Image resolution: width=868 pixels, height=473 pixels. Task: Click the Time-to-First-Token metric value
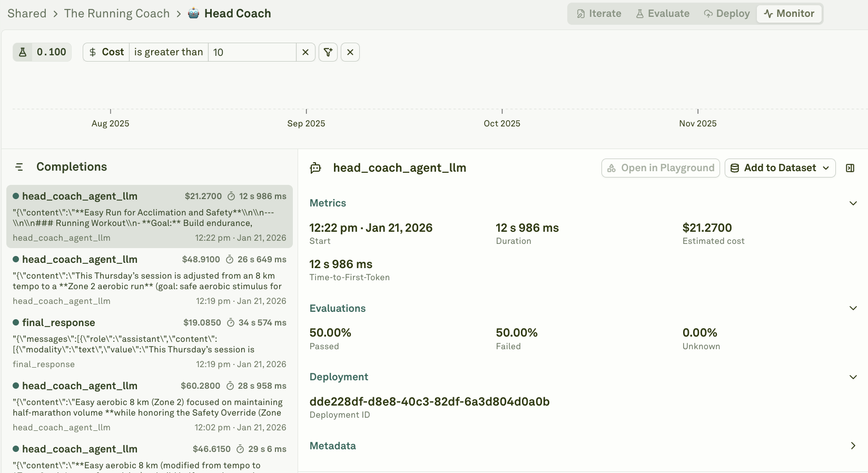341,264
